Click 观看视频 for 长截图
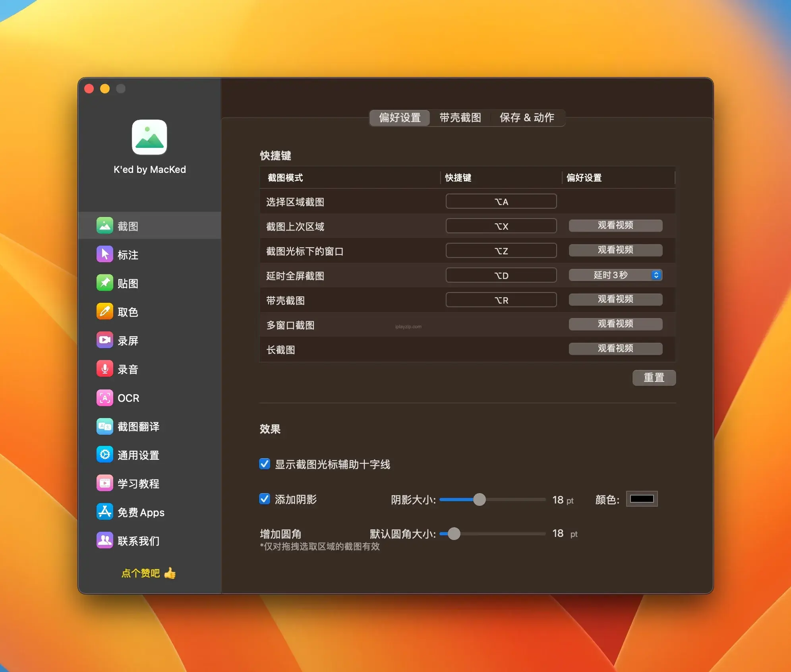 pos(615,349)
